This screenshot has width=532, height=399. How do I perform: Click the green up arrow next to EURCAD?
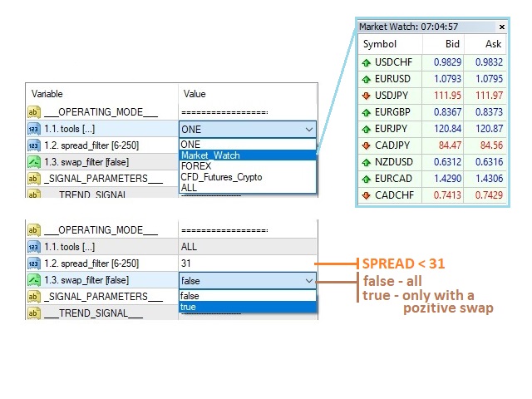(x=367, y=180)
